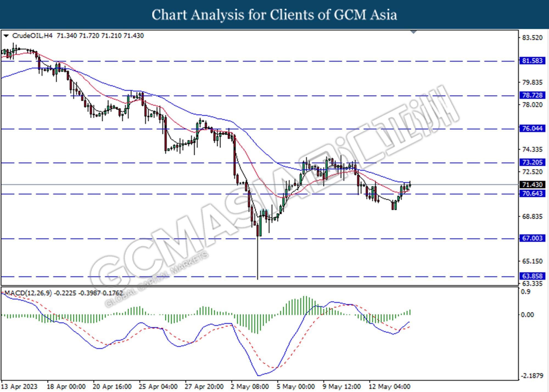Click the 68.835 scale value
This screenshot has width=549, height=392.
point(532,217)
